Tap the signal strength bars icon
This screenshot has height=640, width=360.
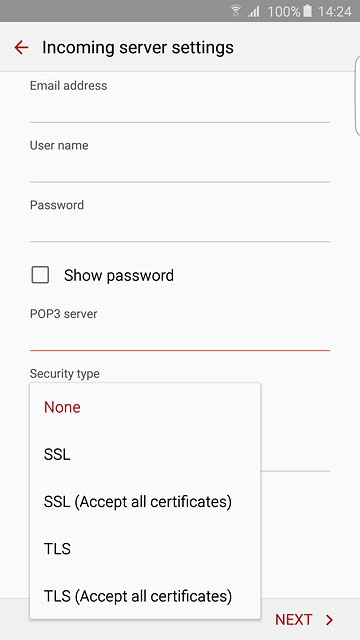(253, 11)
